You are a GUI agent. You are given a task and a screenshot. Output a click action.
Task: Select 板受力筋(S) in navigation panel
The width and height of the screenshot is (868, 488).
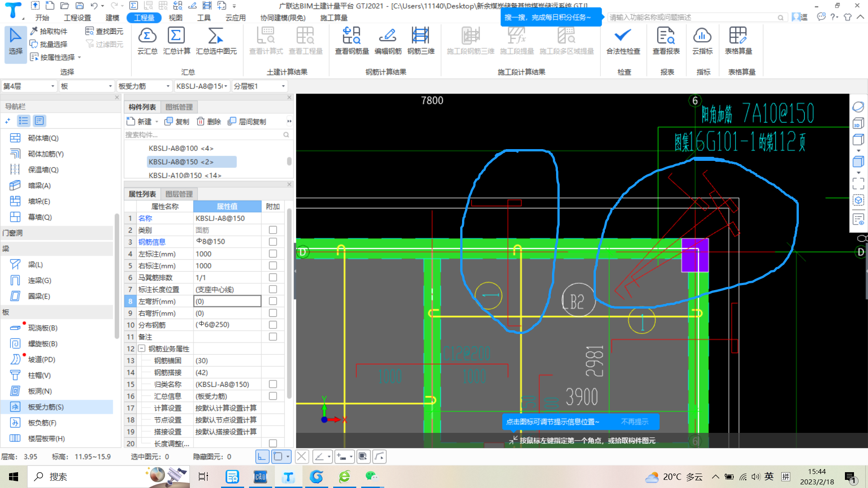(x=45, y=407)
